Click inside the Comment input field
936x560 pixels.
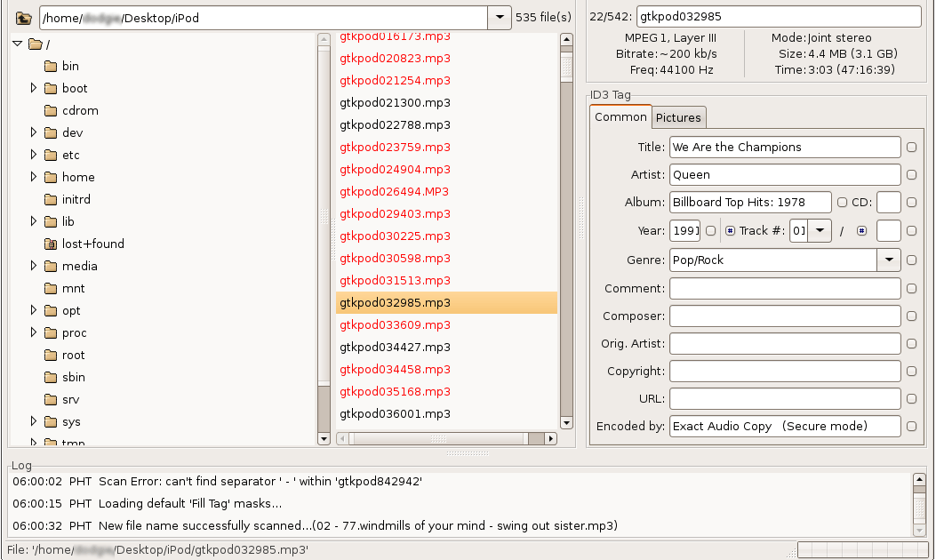pos(784,288)
